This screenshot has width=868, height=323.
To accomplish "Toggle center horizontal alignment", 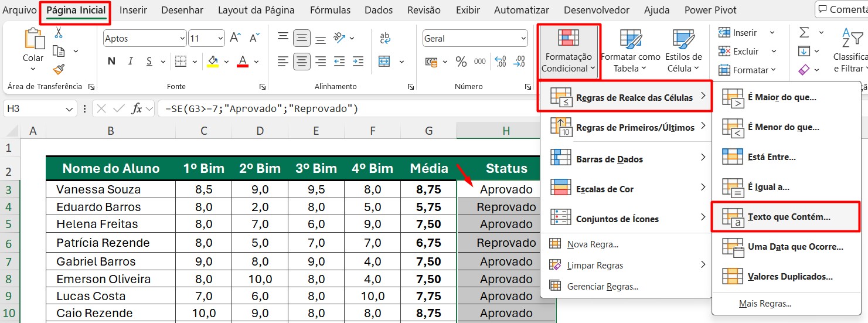I will pyautogui.click(x=302, y=61).
